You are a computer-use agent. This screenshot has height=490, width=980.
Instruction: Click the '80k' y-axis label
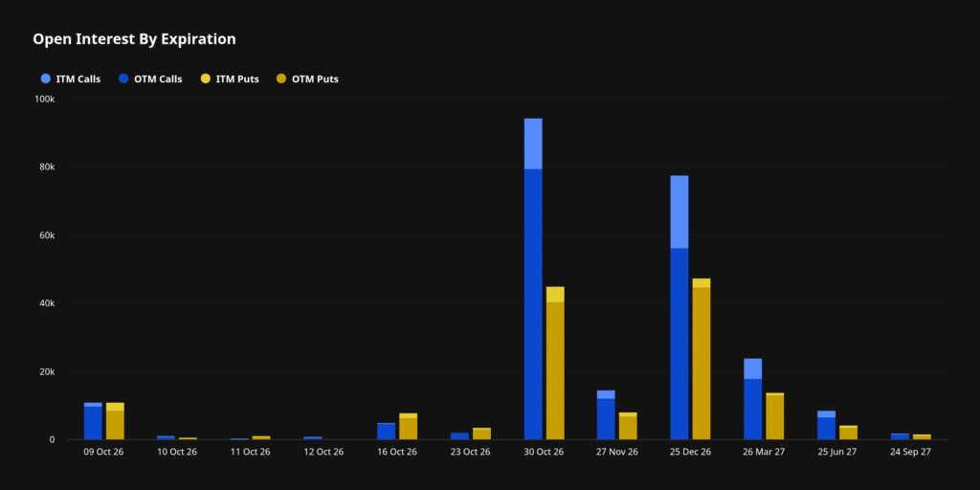click(x=48, y=167)
